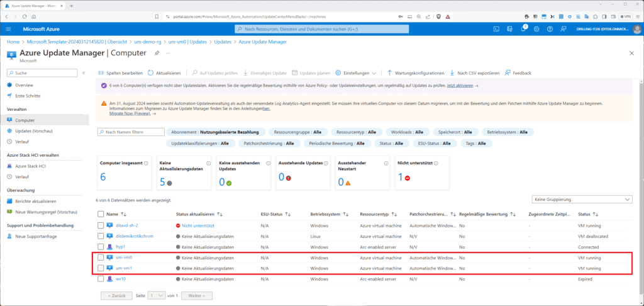Open Berichte aktualisieren sidebar item
Screen dimensions: 644x306
35,201
